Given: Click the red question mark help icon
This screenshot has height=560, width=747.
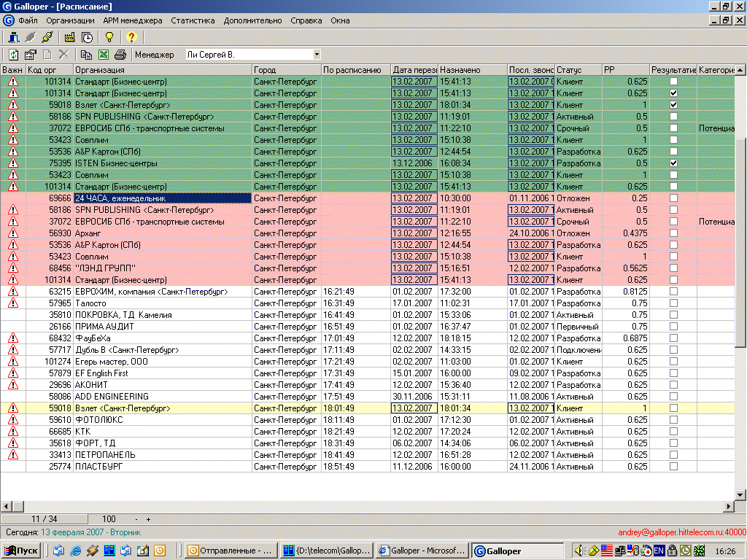Looking at the screenshot, I should click(x=131, y=37).
